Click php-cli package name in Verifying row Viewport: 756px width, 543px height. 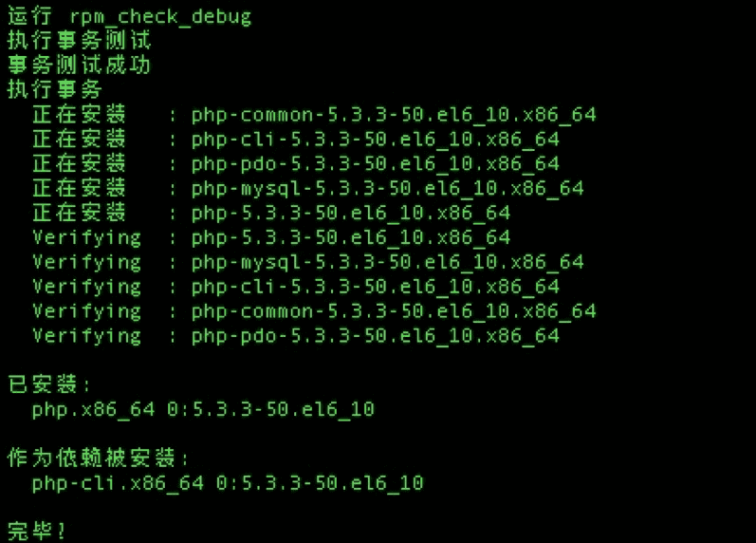tap(375, 287)
